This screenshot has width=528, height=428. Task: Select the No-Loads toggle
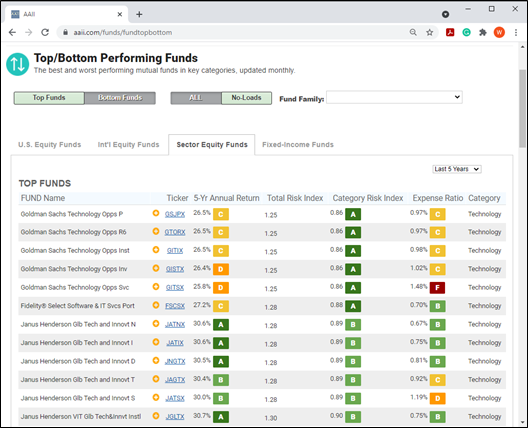(246, 98)
